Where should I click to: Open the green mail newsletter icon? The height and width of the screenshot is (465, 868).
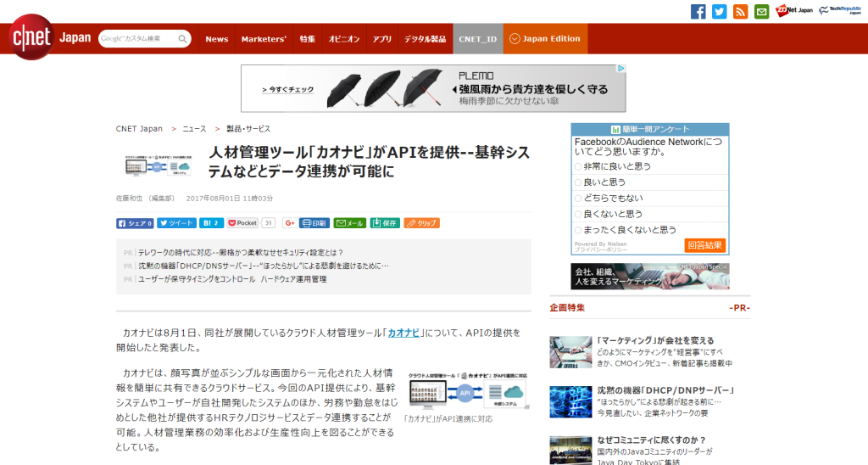762,12
